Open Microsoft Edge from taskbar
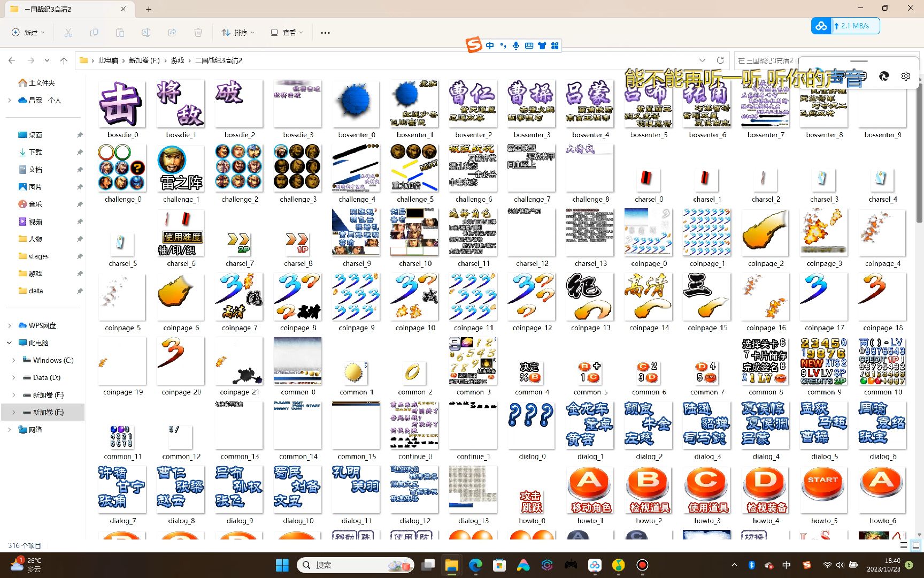 click(475, 565)
